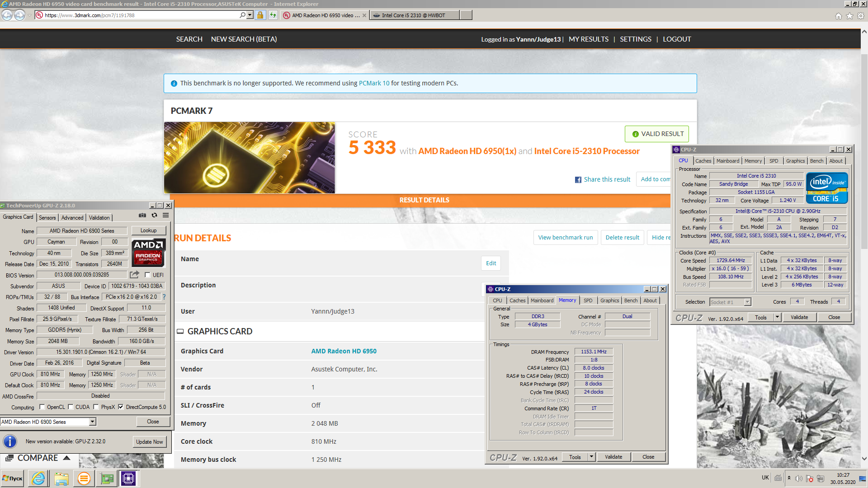The width and height of the screenshot is (868, 488).
Task: Open Mainboard tab in CPU-Z CPU window
Action: (x=727, y=161)
